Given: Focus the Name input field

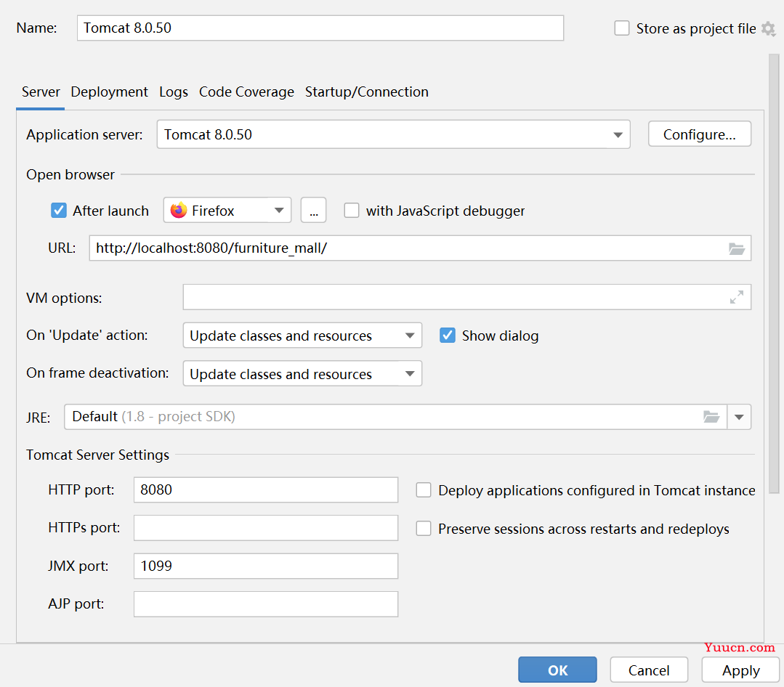Looking at the screenshot, I should (x=320, y=28).
